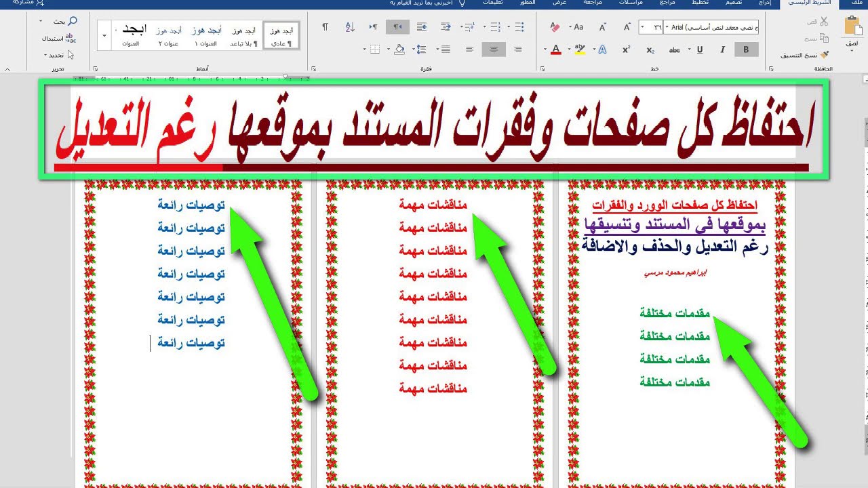The width and height of the screenshot is (868, 488).
Task: Click the Replace (استبدال) icon
Action: (x=71, y=39)
